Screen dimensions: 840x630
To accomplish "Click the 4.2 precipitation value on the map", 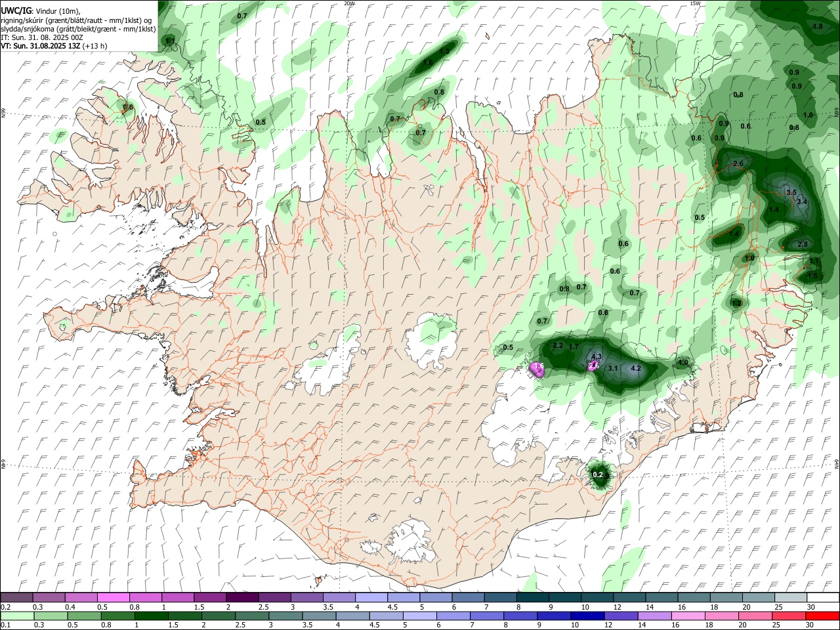I will [635, 368].
